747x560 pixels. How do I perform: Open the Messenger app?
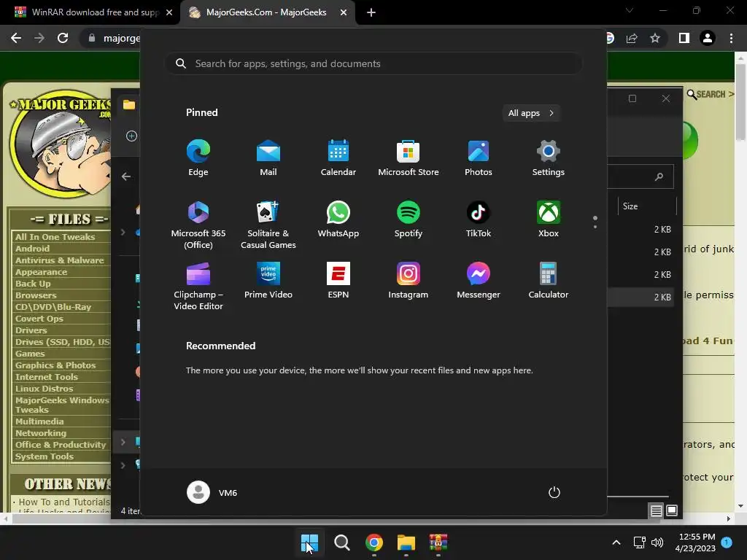(x=479, y=281)
